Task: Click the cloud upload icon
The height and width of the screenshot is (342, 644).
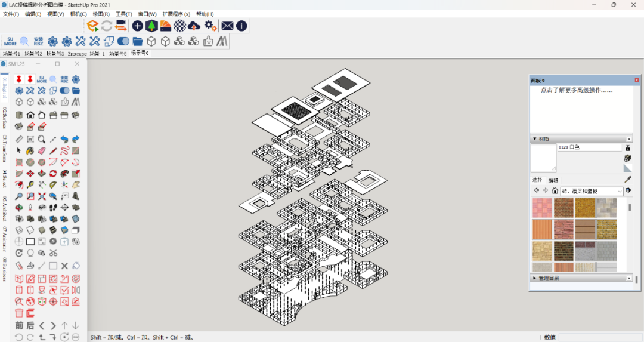Action: coord(194,26)
